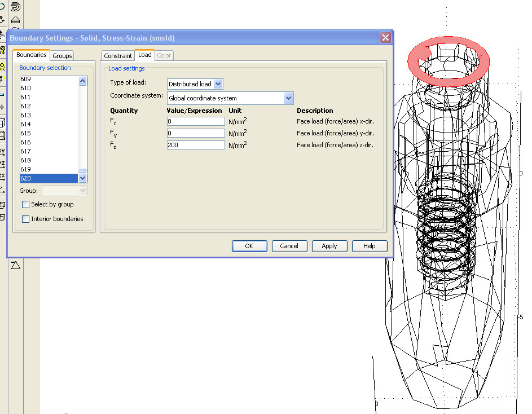Toggle the yellow headlight icon

[2, 66]
